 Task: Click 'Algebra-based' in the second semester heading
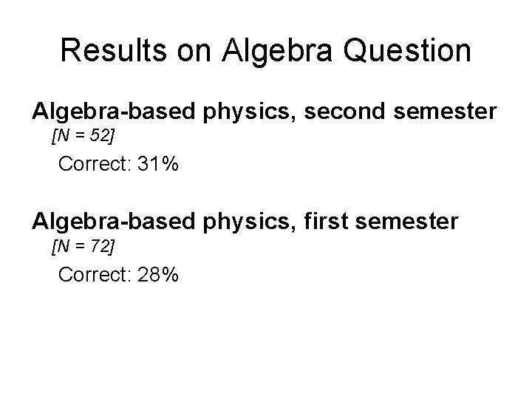[113, 112]
